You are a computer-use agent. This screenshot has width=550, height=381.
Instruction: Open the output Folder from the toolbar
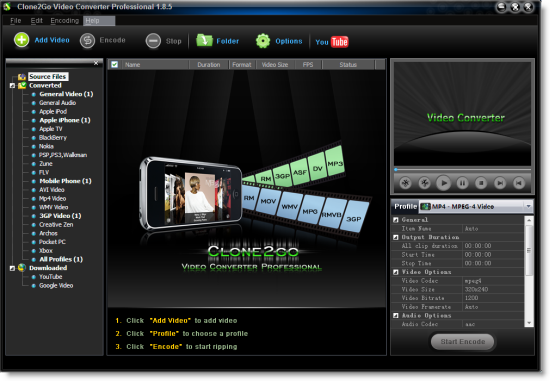[204, 40]
